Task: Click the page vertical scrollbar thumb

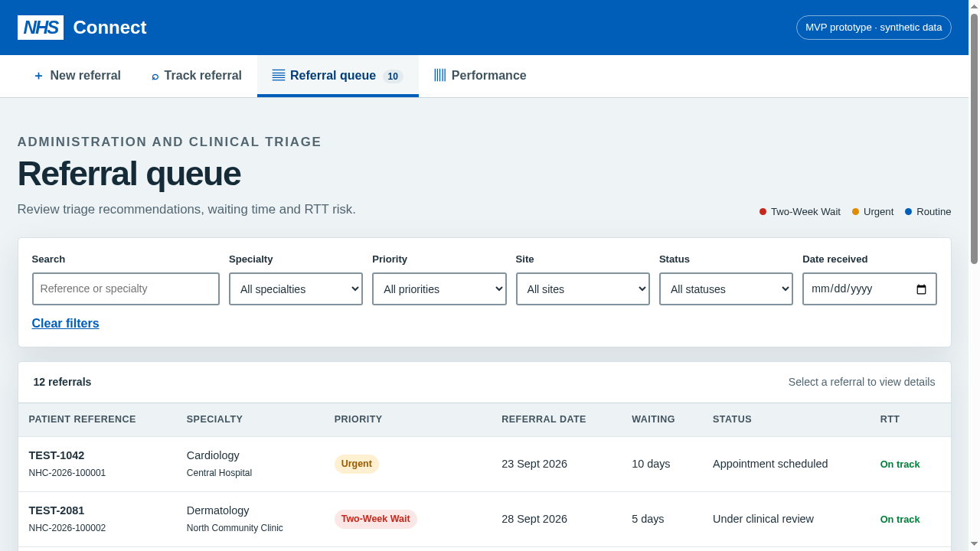Action: coord(974,139)
